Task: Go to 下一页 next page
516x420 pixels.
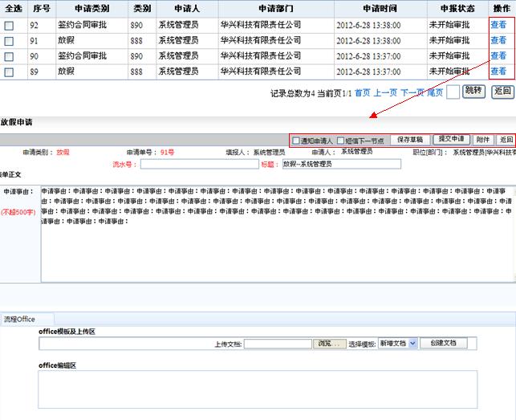Action: pos(412,93)
